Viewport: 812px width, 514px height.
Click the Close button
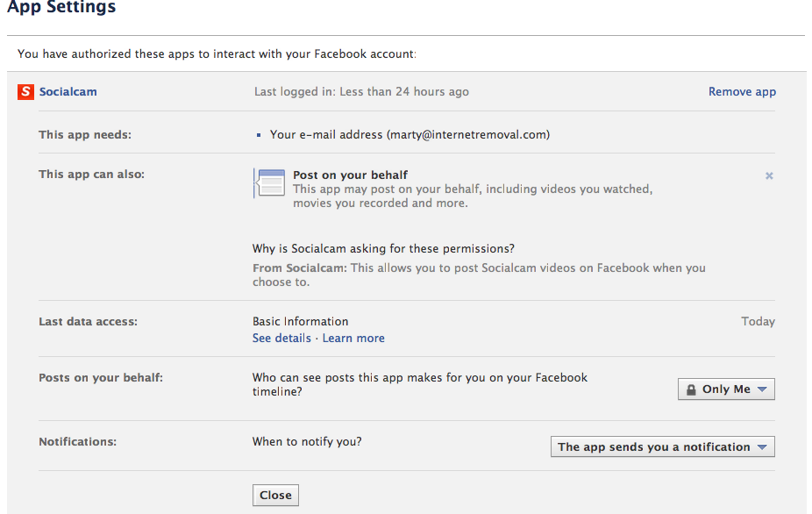pos(275,495)
